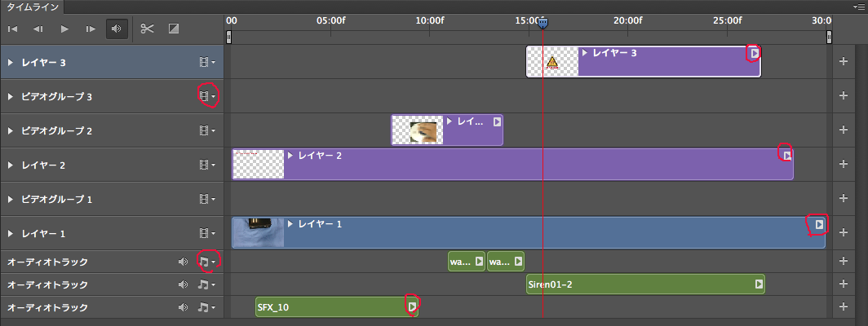Screen dimensions: 868x326
Task: Add media to the レイヤー 3 track
Action: (844, 62)
